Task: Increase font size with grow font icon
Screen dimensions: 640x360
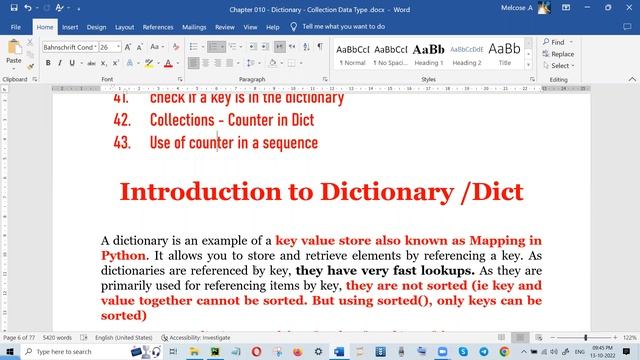Action: pos(128,47)
